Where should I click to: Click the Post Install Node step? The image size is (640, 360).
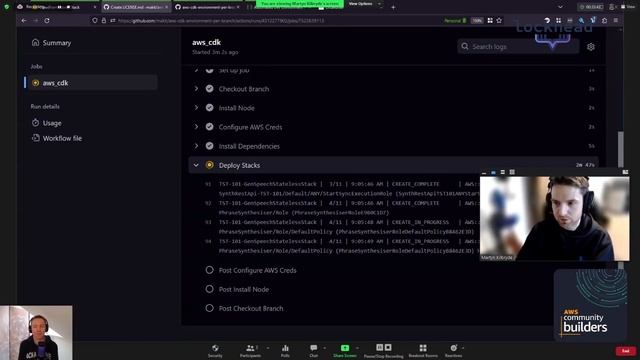coord(244,289)
